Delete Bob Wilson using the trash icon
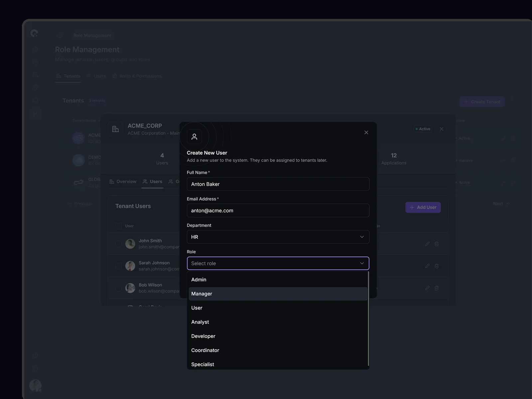Viewport: 532px width, 399px height. [437, 288]
